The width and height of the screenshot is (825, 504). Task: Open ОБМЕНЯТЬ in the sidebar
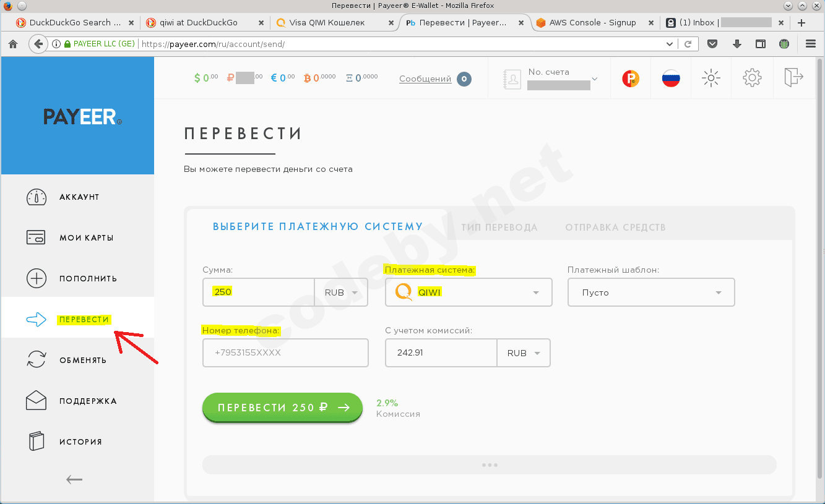click(83, 361)
